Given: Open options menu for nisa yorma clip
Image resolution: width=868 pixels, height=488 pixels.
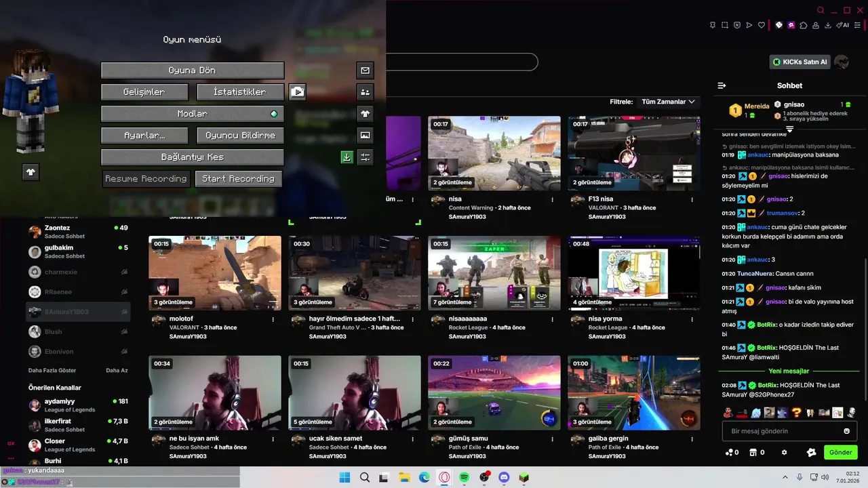Looking at the screenshot, I should tap(692, 319).
